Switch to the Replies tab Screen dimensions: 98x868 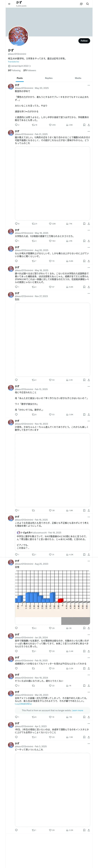pyautogui.click(x=49, y=78)
